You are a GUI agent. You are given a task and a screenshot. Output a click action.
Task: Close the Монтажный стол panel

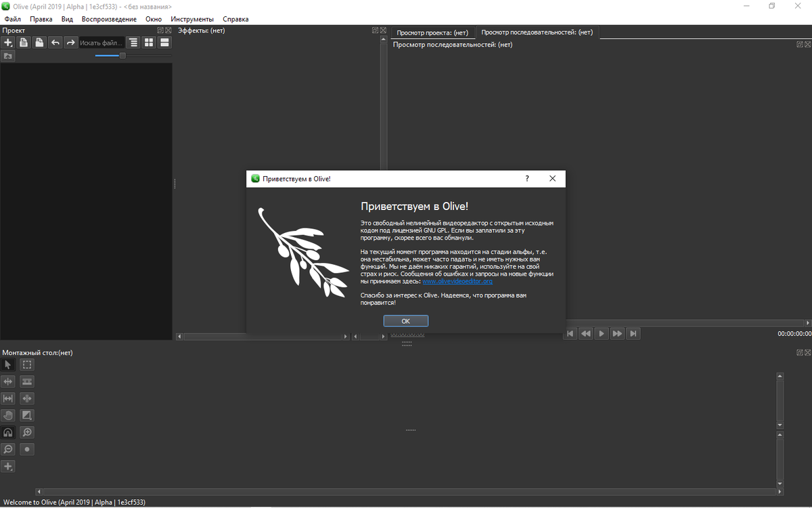click(807, 353)
